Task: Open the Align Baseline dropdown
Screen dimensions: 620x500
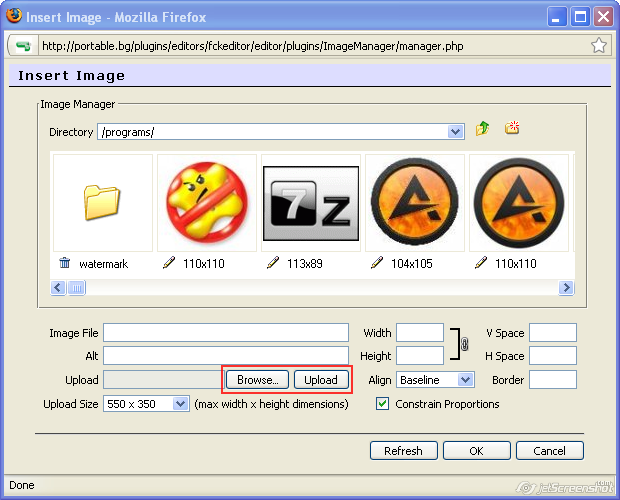Action: coord(465,380)
